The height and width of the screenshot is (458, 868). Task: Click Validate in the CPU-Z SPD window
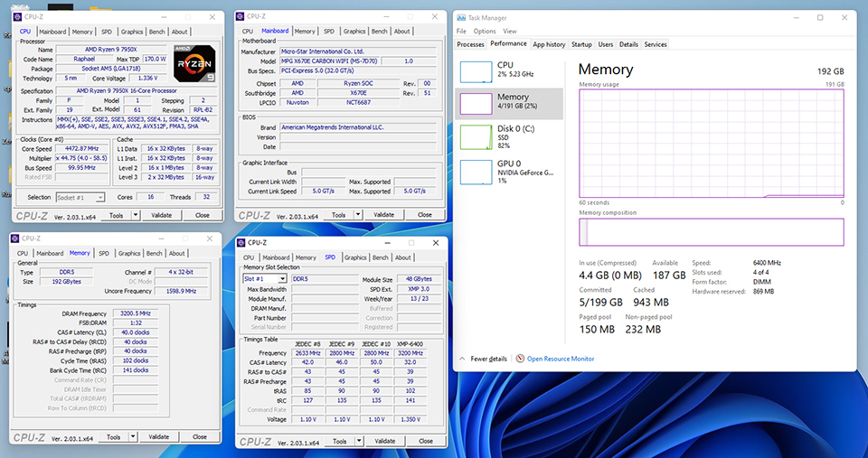pyautogui.click(x=385, y=441)
